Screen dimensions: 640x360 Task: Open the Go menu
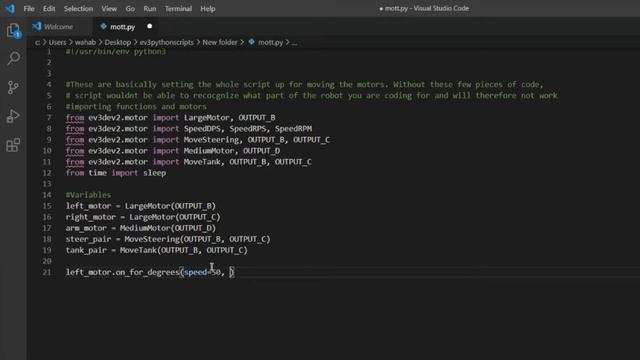click(x=130, y=9)
